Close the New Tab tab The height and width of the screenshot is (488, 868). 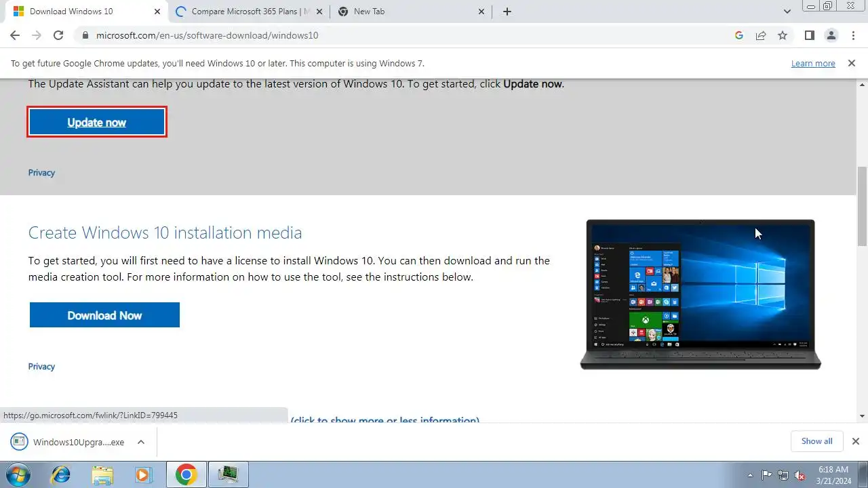481,12
